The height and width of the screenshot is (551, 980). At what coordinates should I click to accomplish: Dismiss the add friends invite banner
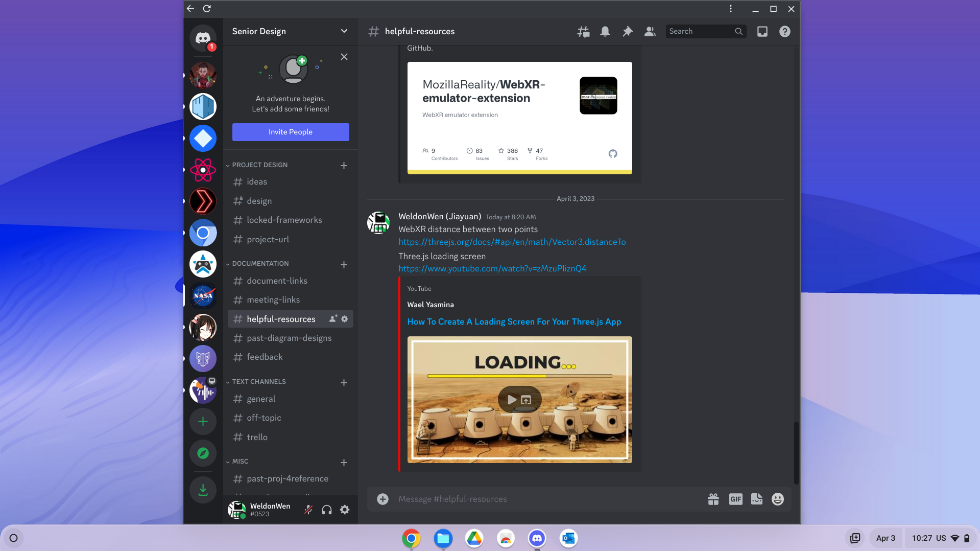point(344,57)
